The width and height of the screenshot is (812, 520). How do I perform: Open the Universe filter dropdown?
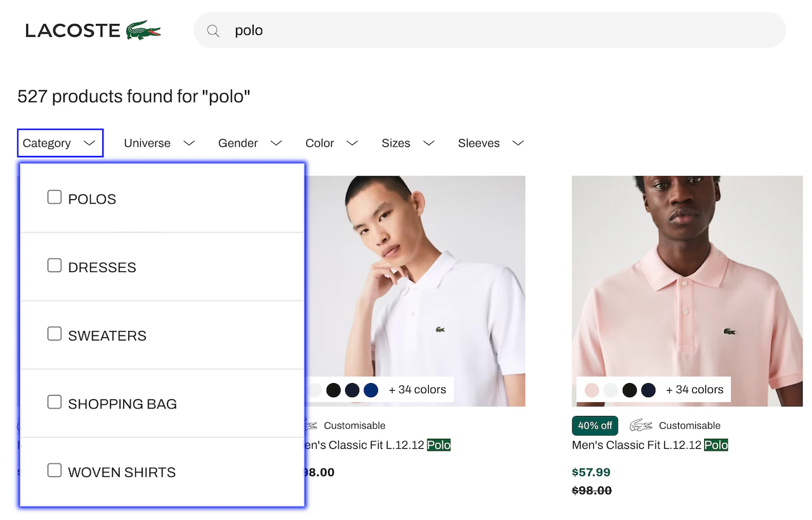pyautogui.click(x=159, y=143)
